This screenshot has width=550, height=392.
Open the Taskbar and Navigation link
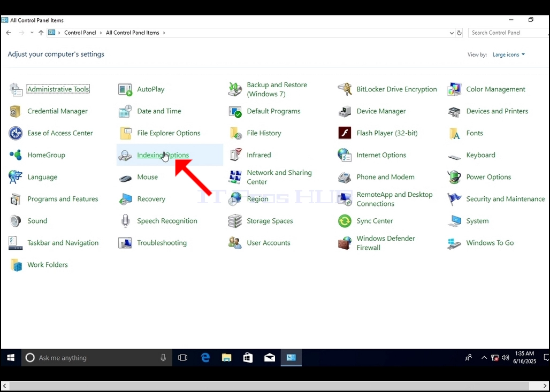click(63, 243)
